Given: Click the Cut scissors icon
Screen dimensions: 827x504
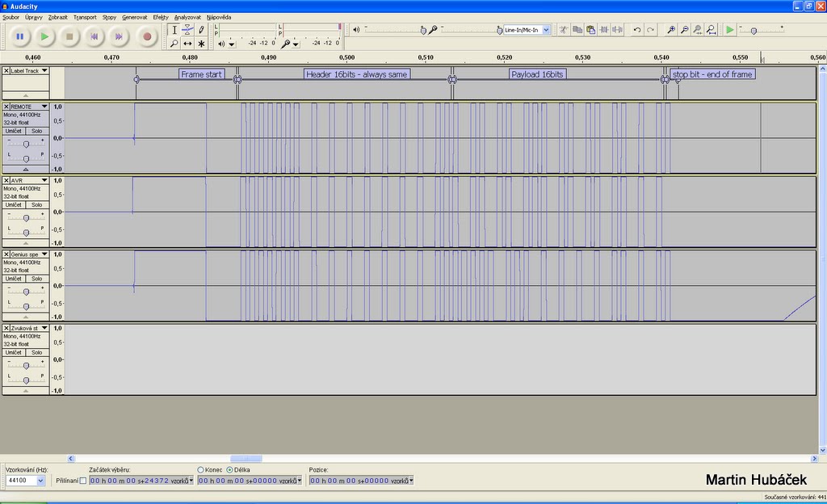Looking at the screenshot, I should [x=564, y=30].
